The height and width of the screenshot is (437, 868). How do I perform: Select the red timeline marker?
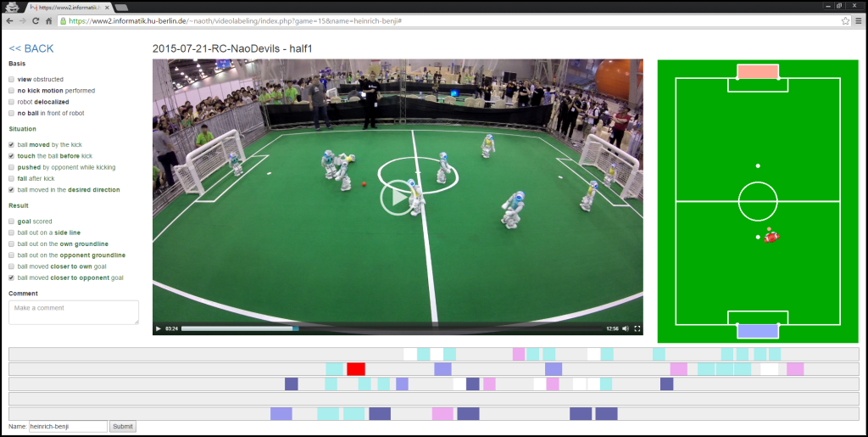[356, 369]
